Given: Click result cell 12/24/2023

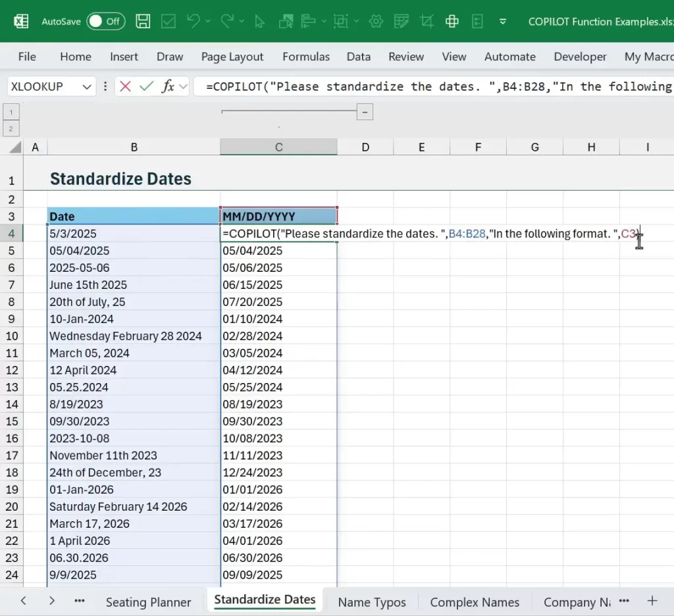Looking at the screenshot, I should tap(278, 473).
